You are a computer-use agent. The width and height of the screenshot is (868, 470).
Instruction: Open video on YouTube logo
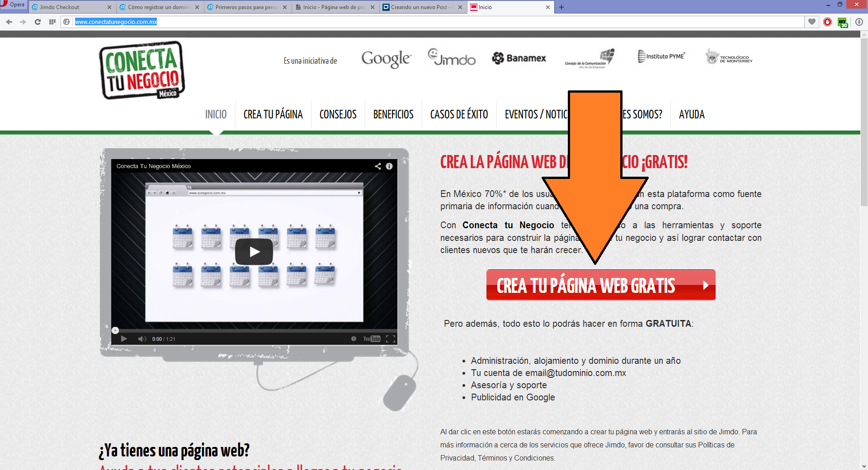coord(372,339)
